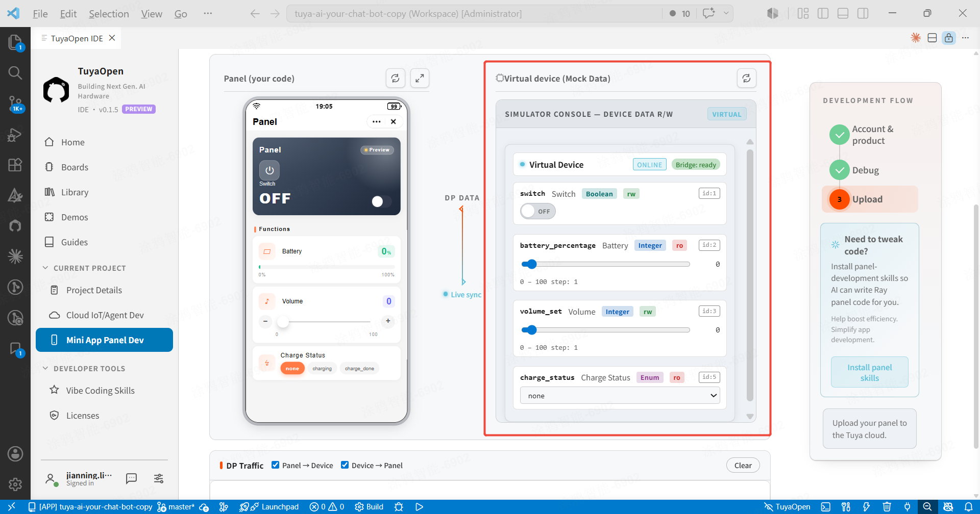Open the Edit menu
The image size is (980, 514).
coord(68,14)
